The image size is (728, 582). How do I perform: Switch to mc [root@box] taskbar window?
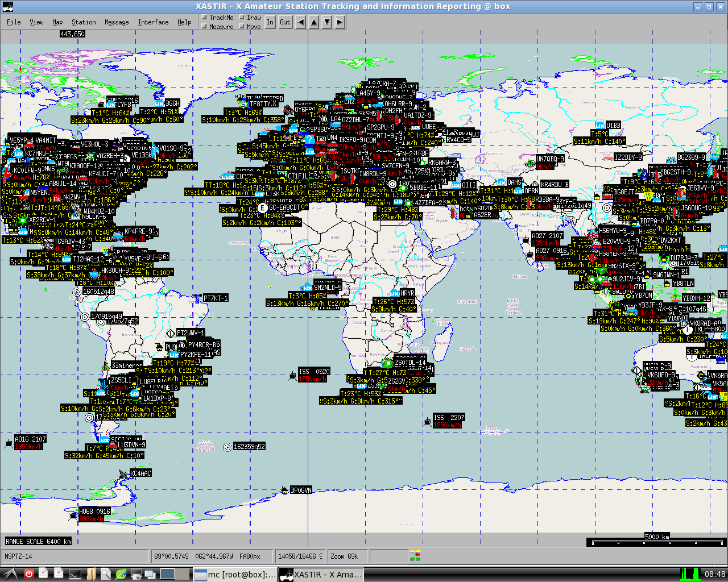(235, 575)
